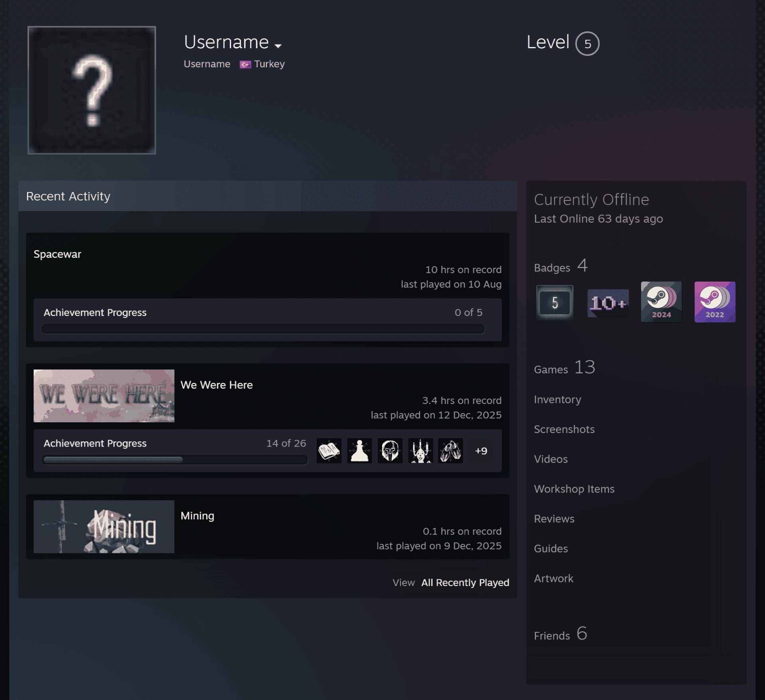Open the 10+ games owned badge
This screenshot has height=700, width=765.
(x=608, y=303)
